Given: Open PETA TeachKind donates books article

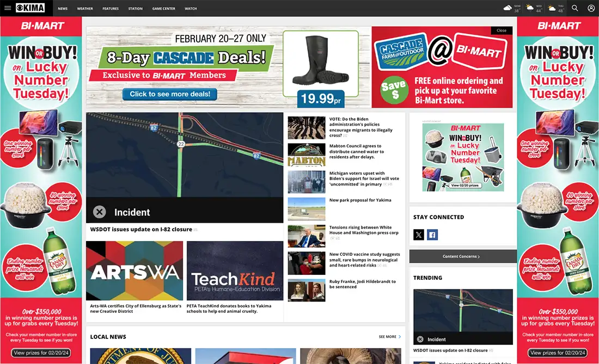Looking at the screenshot, I should point(229,309).
